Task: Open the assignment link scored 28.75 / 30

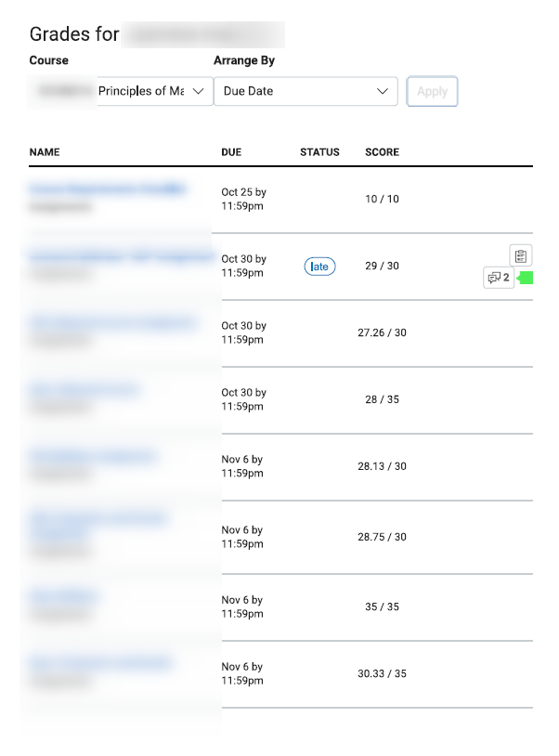Action: (x=98, y=524)
